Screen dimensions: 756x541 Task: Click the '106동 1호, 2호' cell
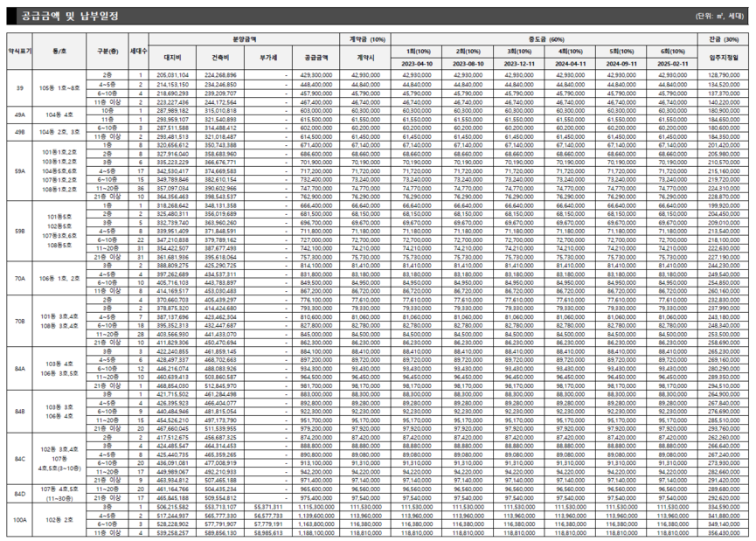[x=59, y=278]
